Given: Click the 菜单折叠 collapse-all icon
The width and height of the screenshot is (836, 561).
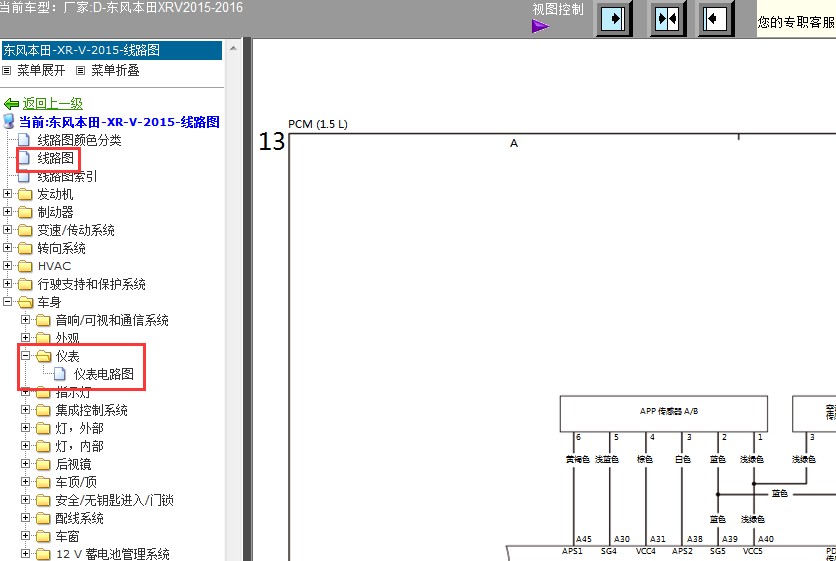Looking at the screenshot, I should click(81, 70).
